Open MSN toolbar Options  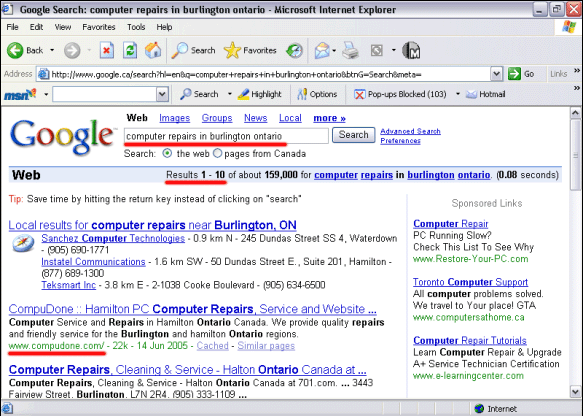click(317, 94)
